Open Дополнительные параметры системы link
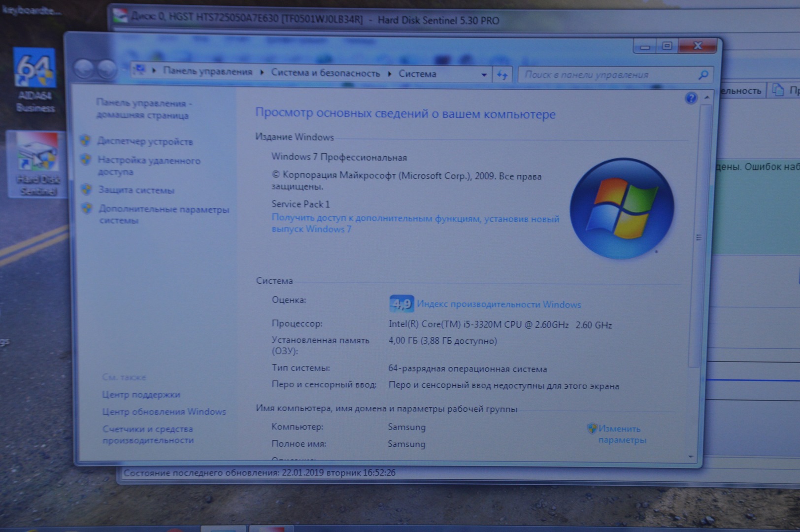 [x=164, y=214]
